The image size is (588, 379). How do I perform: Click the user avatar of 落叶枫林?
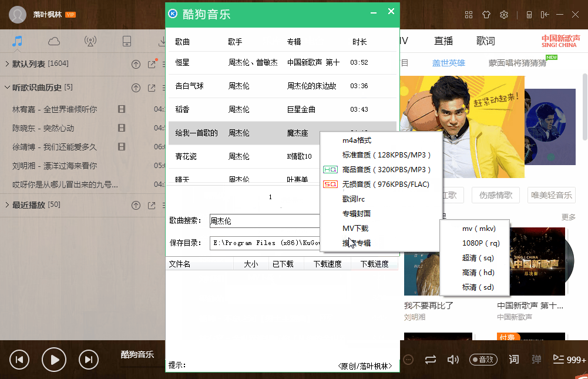click(x=17, y=15)
